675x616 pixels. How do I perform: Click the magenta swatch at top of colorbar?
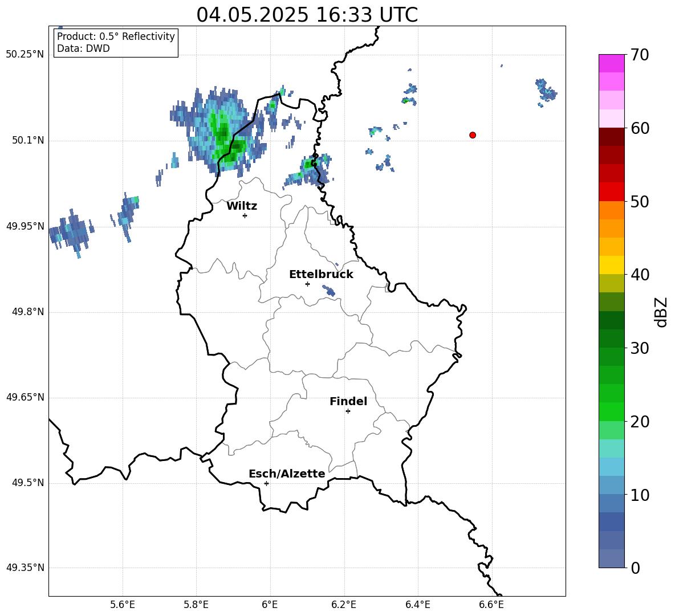click(611, 63)
